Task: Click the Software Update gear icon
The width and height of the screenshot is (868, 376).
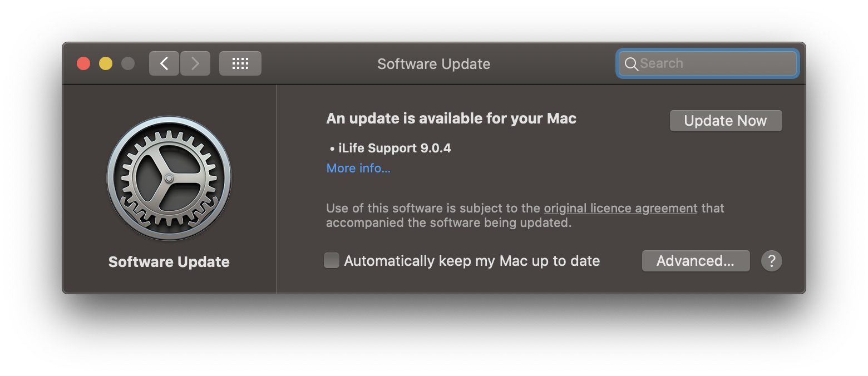Action: coord(169,178)
